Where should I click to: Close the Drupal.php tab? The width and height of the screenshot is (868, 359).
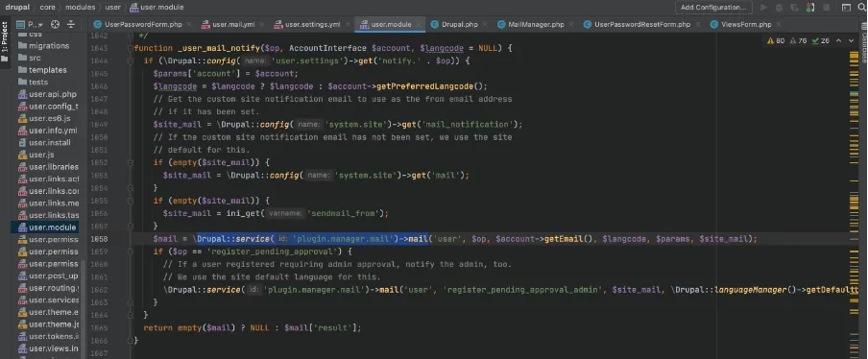[x=485, y=24]
